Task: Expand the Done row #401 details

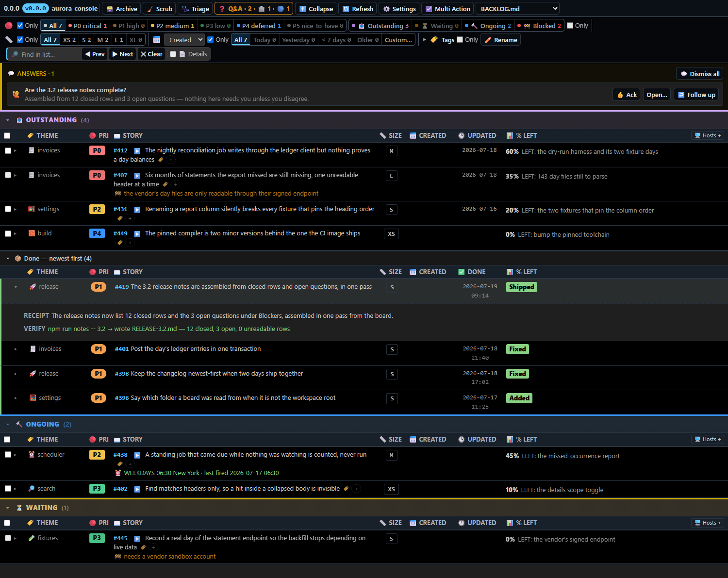Action: pyautogui.click(x=16, y=349)
